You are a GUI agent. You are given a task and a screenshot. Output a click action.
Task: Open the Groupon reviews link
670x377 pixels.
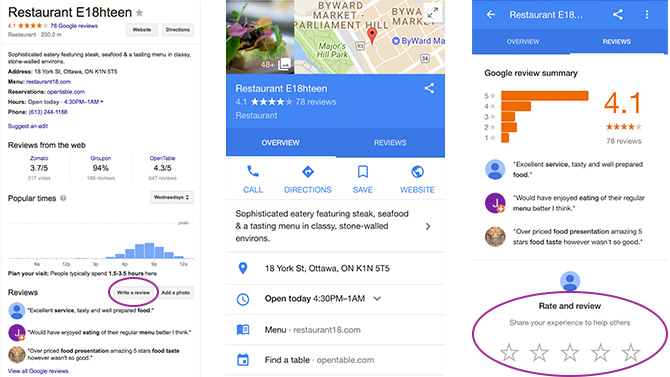(x=101, y=158)
